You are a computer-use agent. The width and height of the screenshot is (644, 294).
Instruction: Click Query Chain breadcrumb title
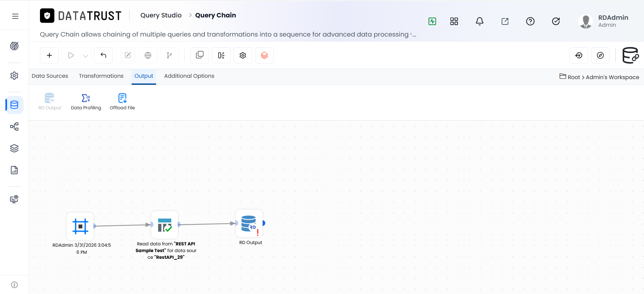(216, 15)
